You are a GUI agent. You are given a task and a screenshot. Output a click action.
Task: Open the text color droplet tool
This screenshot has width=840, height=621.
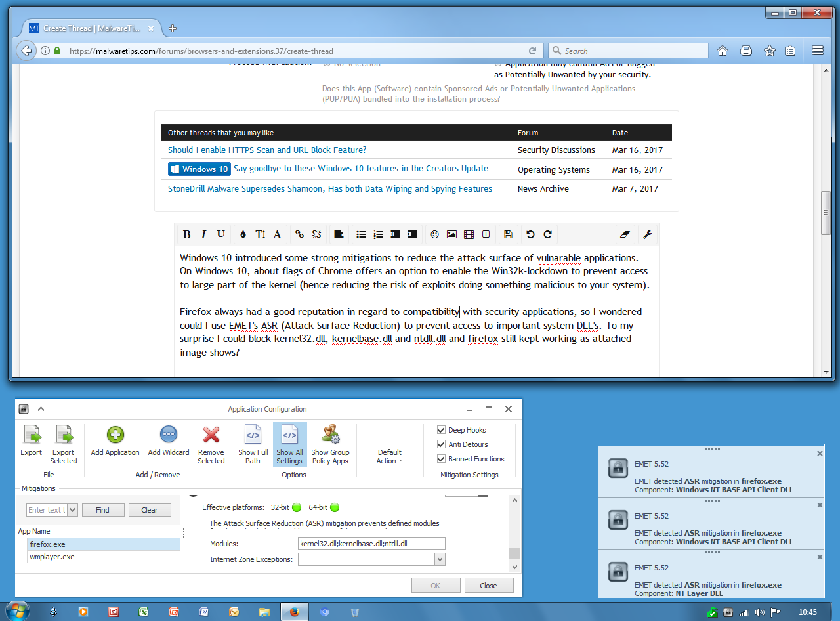[243, 234]
